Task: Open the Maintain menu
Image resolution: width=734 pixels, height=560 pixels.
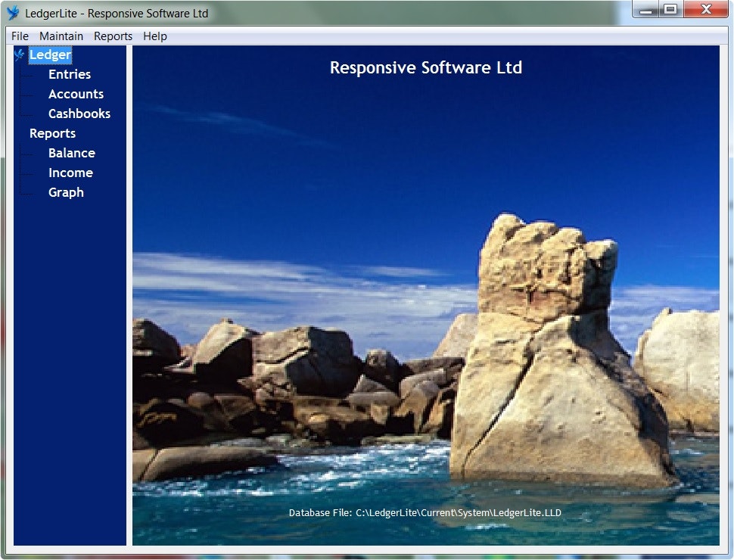Action: (61, 36)
